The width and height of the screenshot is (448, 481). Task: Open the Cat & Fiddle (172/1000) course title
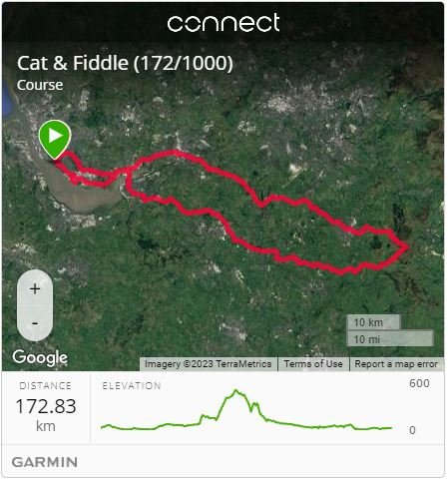coord(125,63)
